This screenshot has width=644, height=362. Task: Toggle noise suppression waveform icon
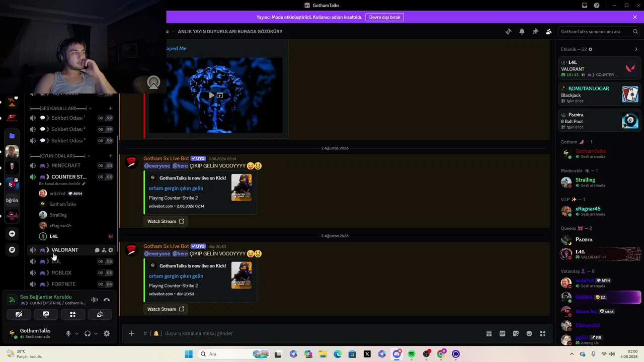point(95,300)
